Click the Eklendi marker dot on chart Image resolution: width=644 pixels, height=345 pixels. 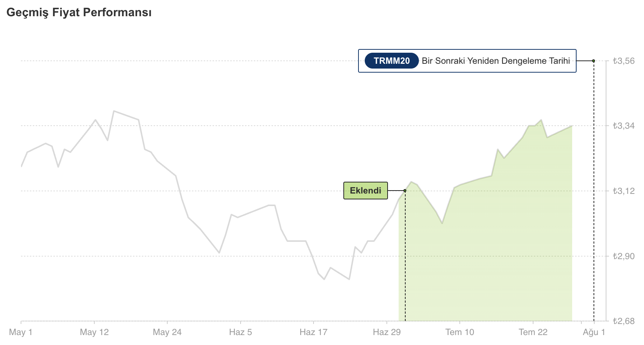405,191
